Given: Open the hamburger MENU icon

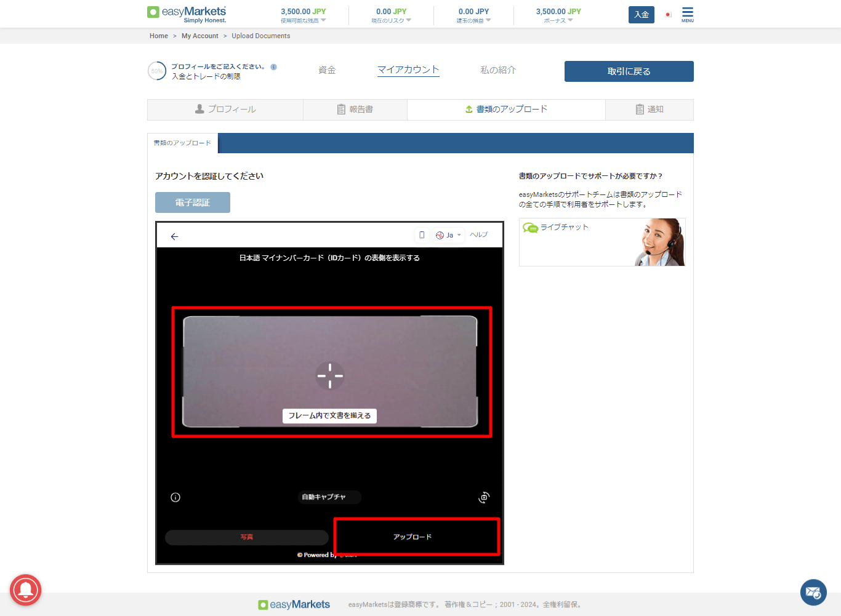Looking at the screenshot, I should [x=687, y=14].
